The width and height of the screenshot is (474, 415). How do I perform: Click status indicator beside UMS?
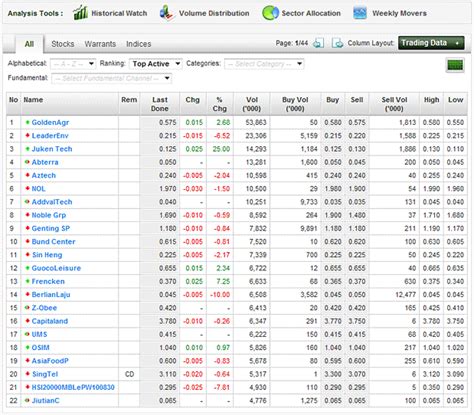pos(27,334)
